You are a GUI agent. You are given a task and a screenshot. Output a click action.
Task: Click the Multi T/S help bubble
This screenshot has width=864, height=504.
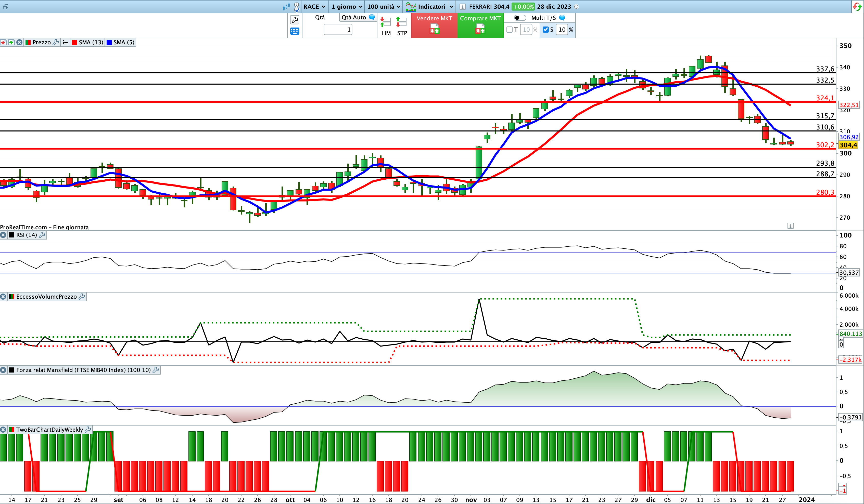(x=562, y=18)
